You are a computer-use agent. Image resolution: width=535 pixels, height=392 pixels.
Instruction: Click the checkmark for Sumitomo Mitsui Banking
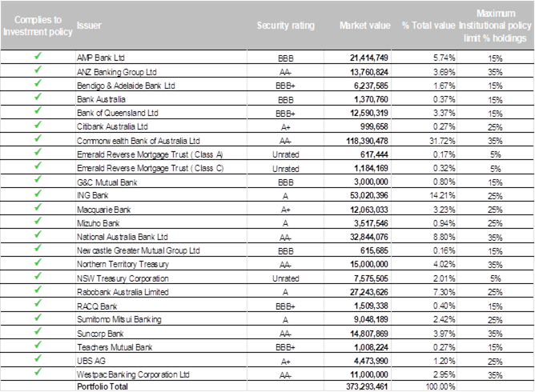click(x=38, y=318)
